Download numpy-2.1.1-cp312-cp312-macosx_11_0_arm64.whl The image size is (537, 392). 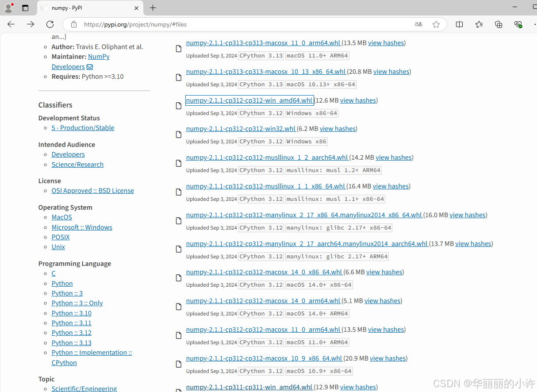tap(264, 330)
